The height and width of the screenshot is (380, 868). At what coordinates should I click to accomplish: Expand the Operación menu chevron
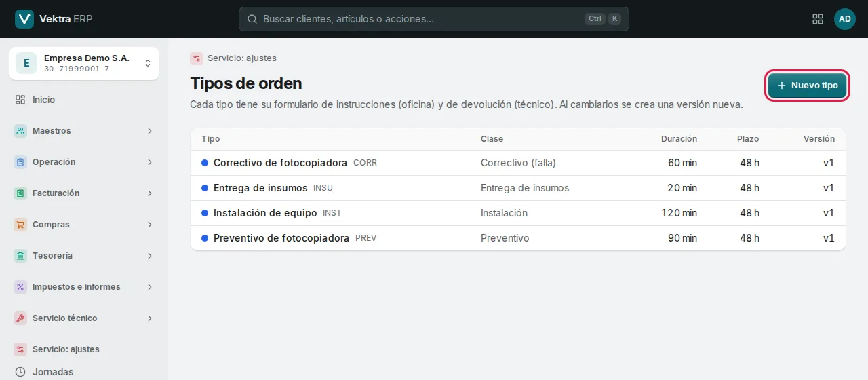pos(150,162)
